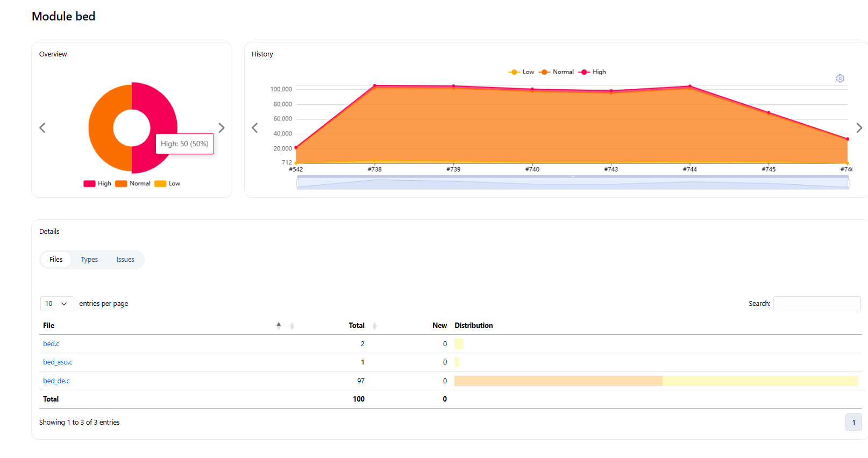Go to previous Overview chart
The image size is (868, 458).
click(x=42, y=128)
